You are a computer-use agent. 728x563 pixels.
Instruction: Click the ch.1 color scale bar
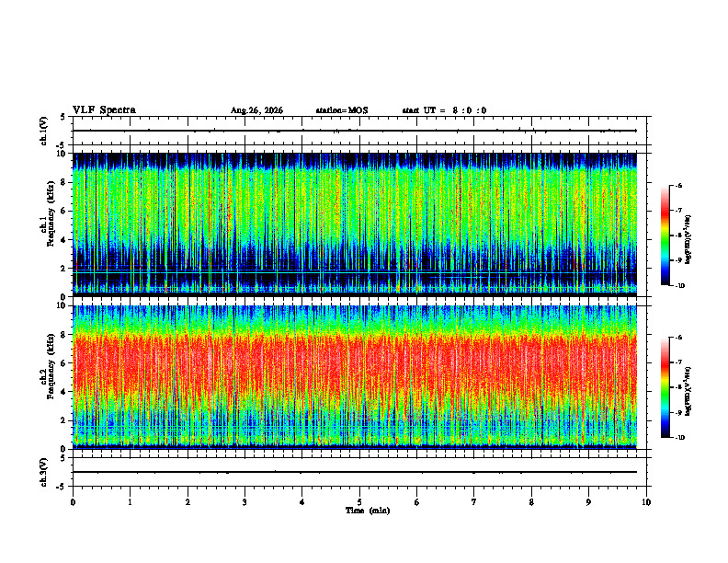(665, 236)
